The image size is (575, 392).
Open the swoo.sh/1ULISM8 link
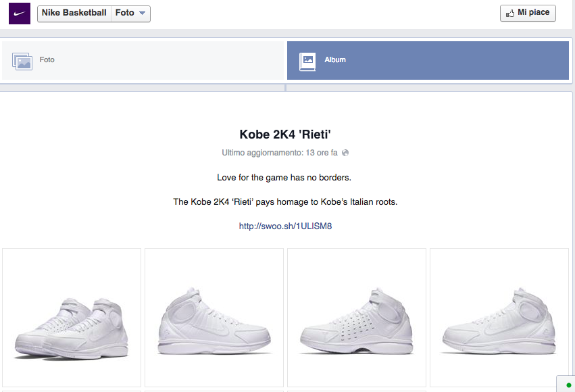(x=285, y=226)
